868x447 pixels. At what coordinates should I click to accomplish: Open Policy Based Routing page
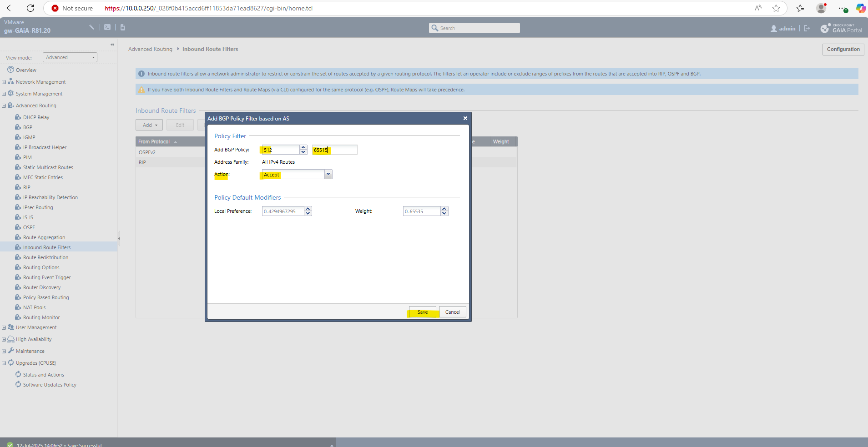[x=46, y=297]
